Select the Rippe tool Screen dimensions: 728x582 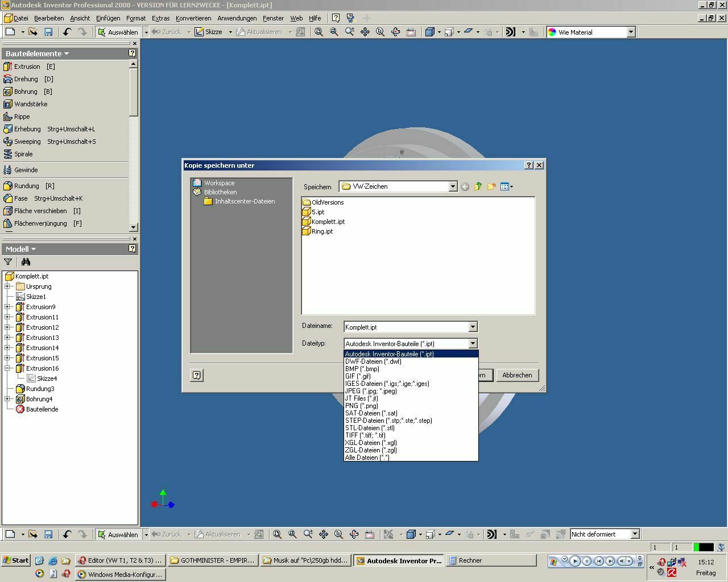[17, 117]
